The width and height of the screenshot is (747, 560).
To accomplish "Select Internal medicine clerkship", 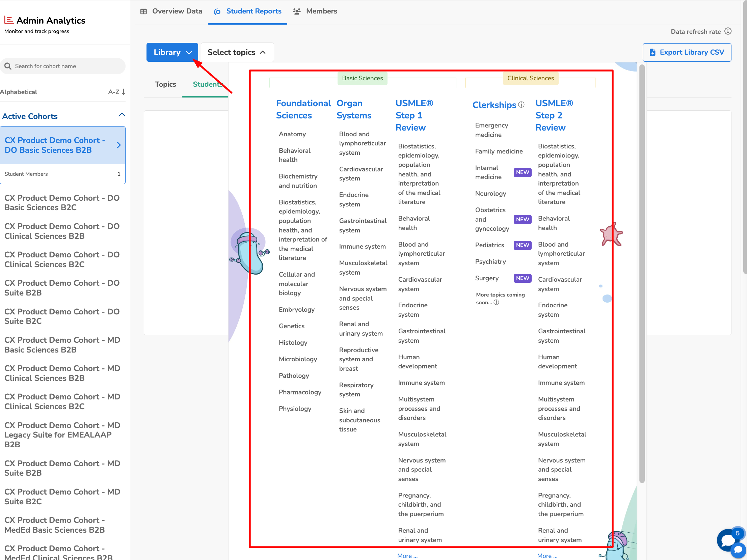I will [488, 172].
